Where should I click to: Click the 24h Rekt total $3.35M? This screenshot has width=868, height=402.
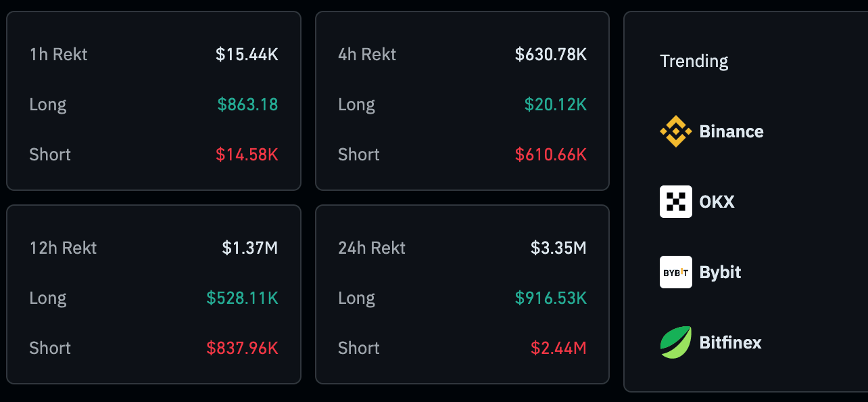tap(558, 248)
